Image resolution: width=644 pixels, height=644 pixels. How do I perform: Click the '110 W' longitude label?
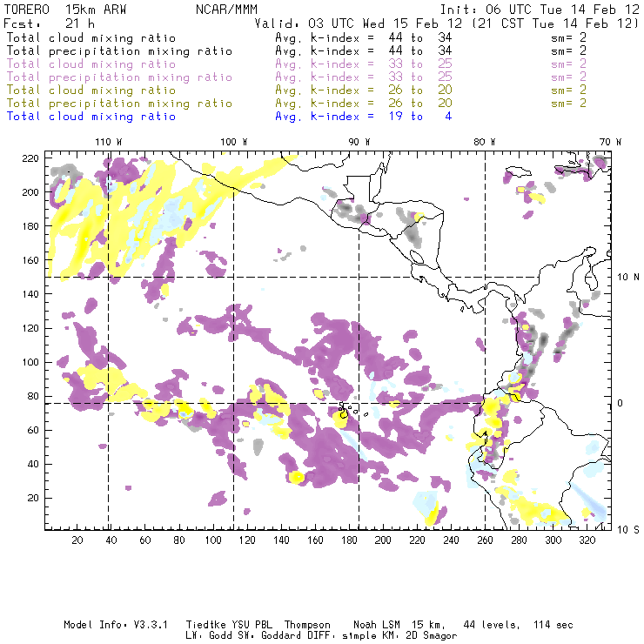[x=109, y=142]
